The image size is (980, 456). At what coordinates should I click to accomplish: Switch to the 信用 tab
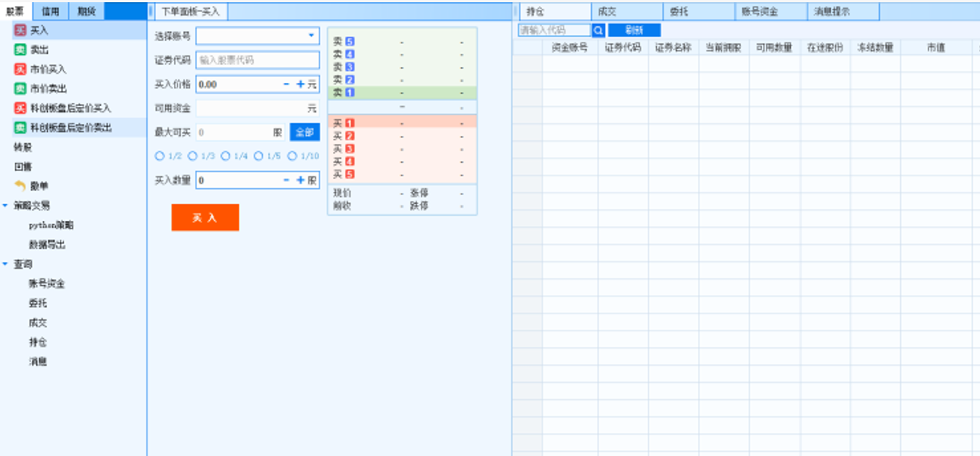(51, 11)
